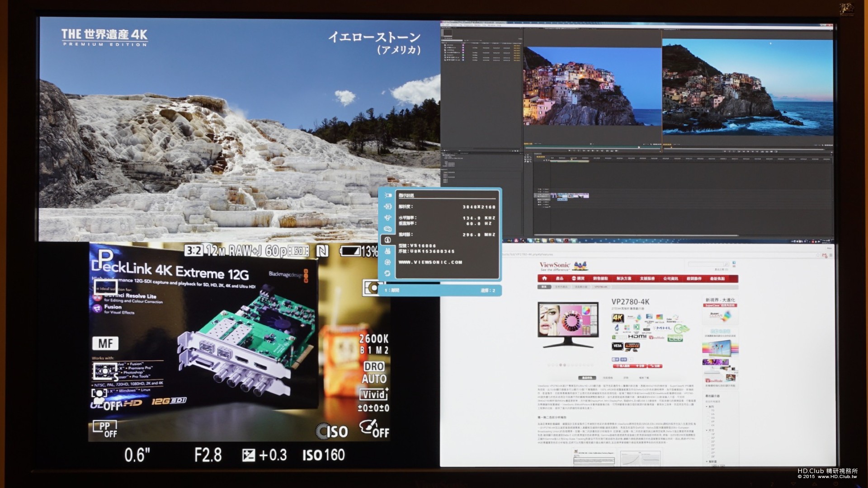The width and height of the screenshot is (868, 488).
Task: Click the home icon in ViewSonic navigation
Action: (544, 278)
